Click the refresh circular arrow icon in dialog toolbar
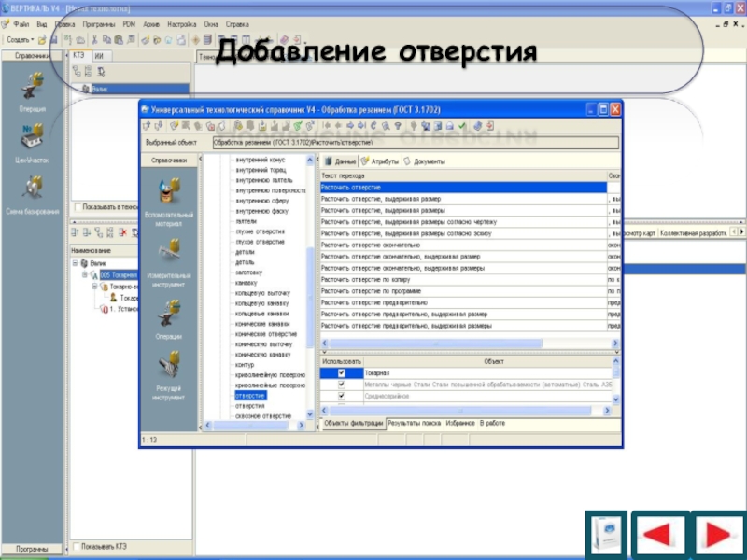This screenshot has height=560, width=747. [373, 126]
